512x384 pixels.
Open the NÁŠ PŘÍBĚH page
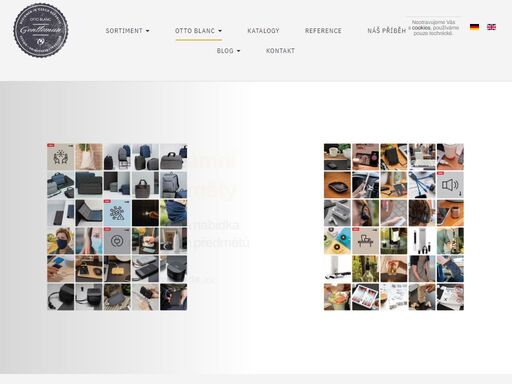pyautogui.click(x=387, y=31)
